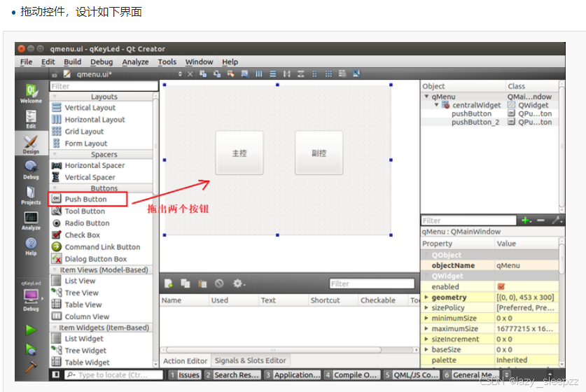Viewport: 586px width, 392px height.
Task: Build project with hammer icon
Action: (31, 367)
